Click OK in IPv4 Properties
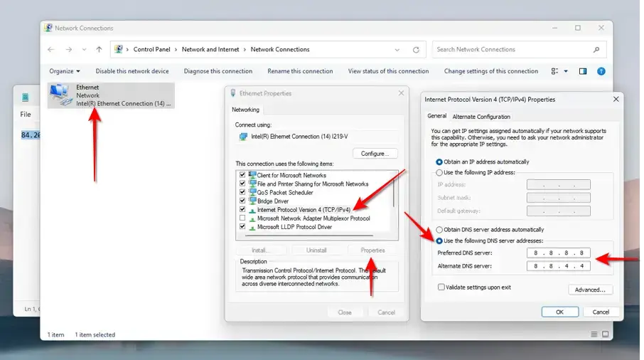The height and width of the screenshot is (360, 644). point(560,312)
